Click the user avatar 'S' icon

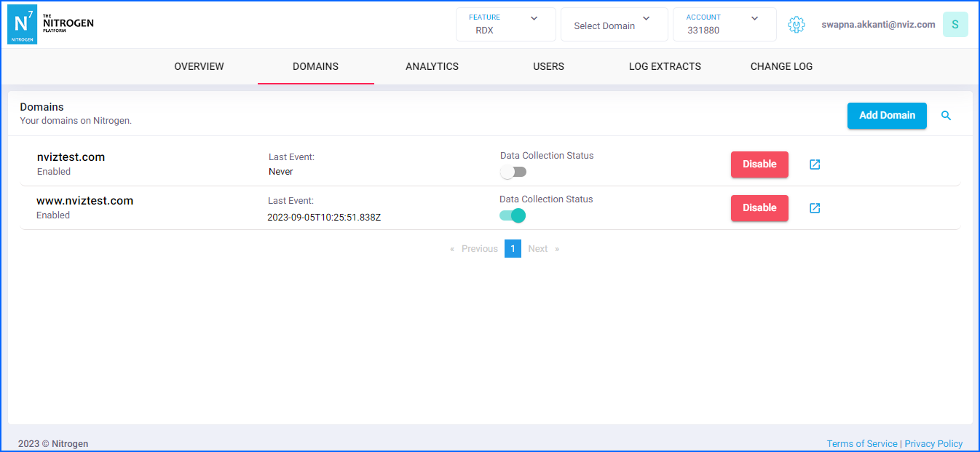[x=955, y=25]
